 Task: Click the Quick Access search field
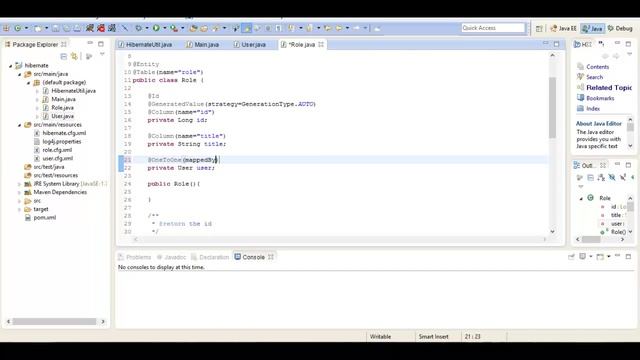[493, 28]
